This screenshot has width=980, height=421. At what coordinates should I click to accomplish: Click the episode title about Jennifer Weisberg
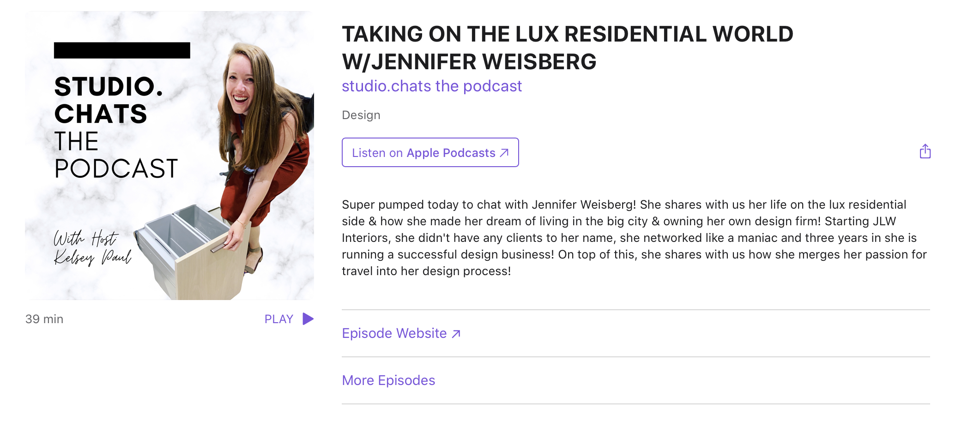point(568,48)
